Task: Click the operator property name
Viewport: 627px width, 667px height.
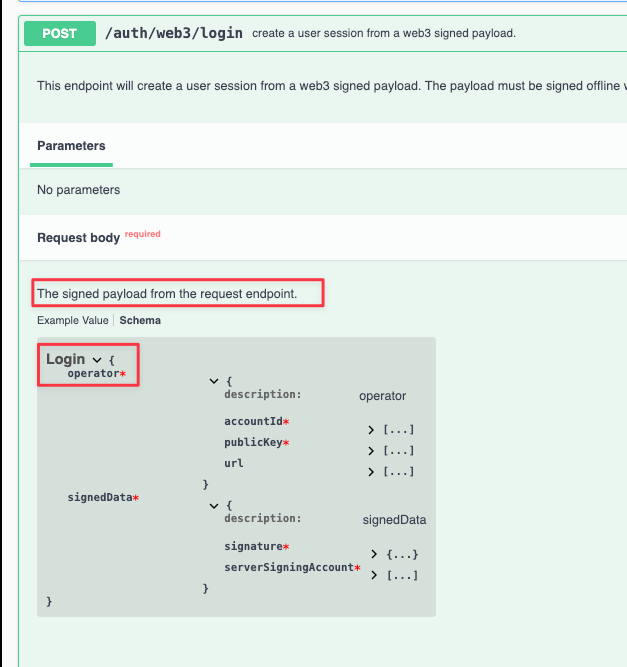Action: [93, 373]
